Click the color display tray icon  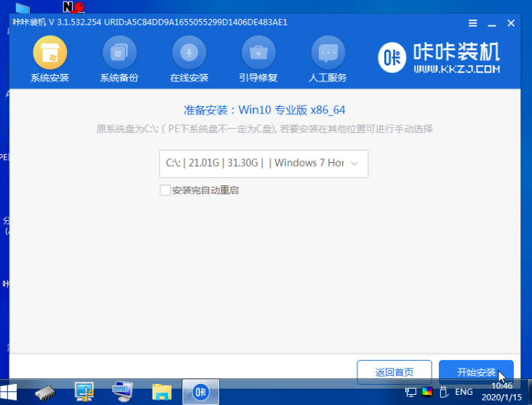(426, 392)
